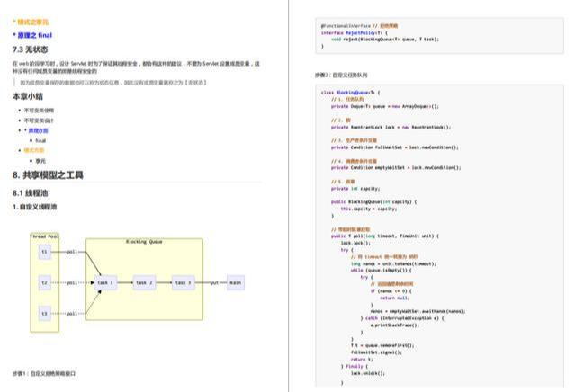Click the Servlet paragraph under 7.3 无状态

pos(136,67)
